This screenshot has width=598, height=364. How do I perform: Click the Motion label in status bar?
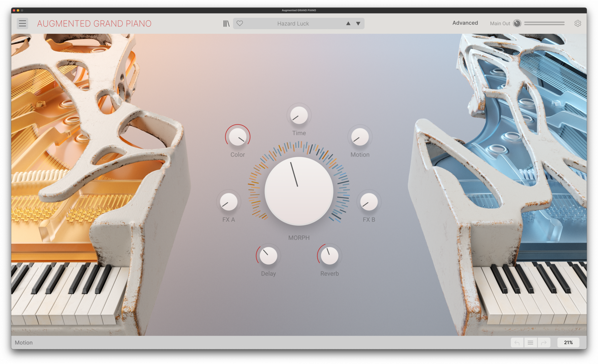[x=23, y=342]
